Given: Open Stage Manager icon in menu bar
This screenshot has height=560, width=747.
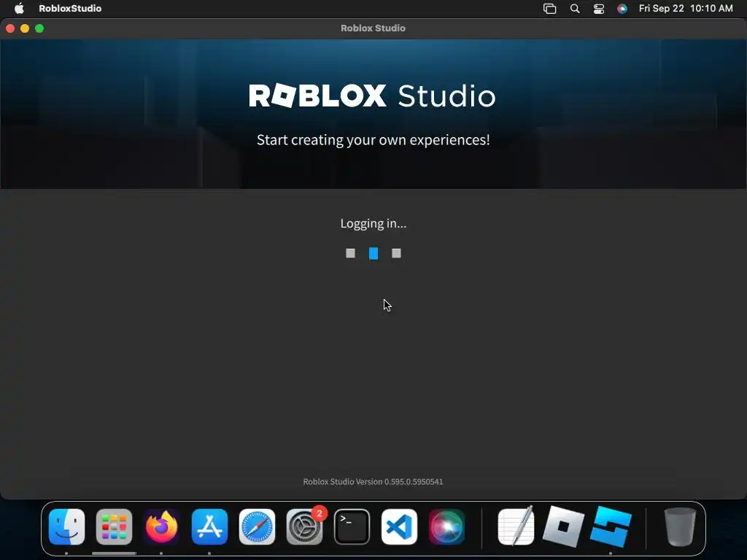Looking at the screenshot, I should 550,9.
